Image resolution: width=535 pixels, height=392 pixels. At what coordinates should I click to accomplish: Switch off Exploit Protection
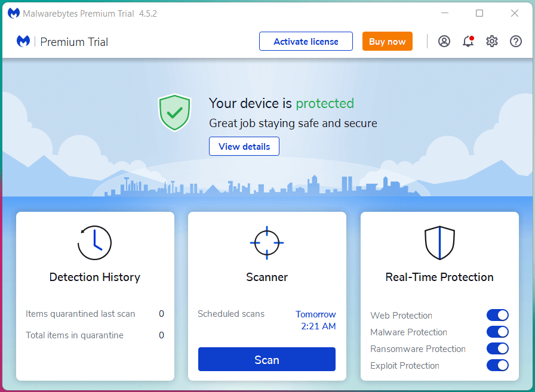(x=497, y=365)
